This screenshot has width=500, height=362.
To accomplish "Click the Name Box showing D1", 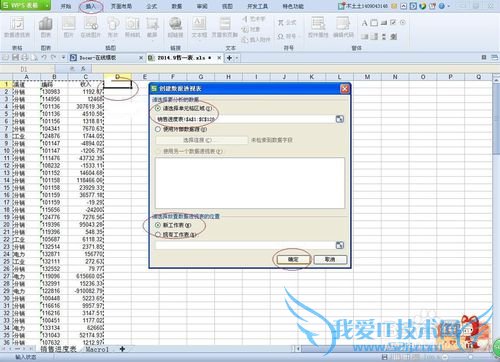I will pos(24,69).
